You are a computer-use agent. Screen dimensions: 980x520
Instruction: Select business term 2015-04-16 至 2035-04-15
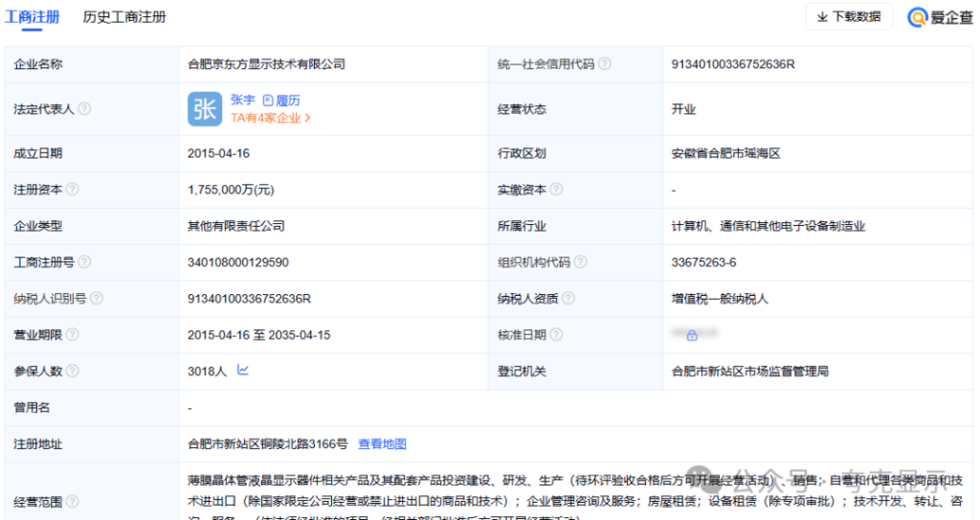point(258,335)
